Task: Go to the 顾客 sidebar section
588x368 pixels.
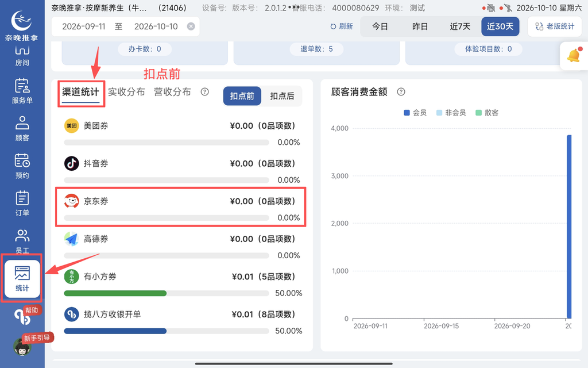Action: [22, 128]
